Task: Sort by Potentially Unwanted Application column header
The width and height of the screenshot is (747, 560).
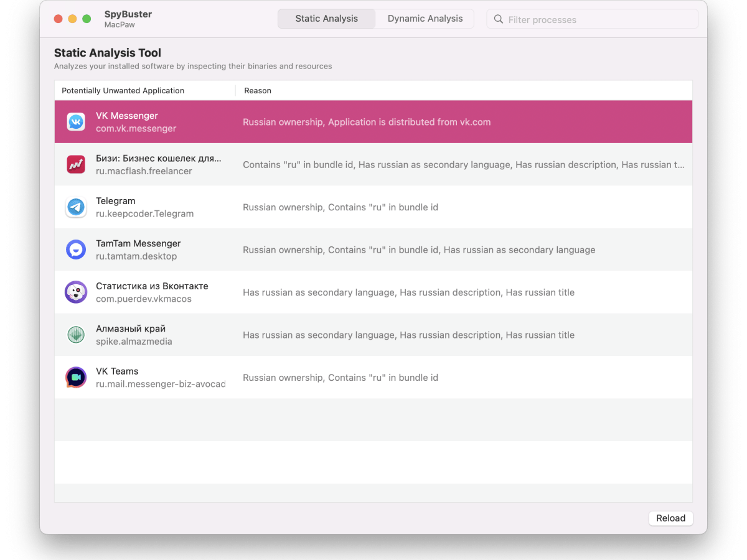Action: [123, 91]
